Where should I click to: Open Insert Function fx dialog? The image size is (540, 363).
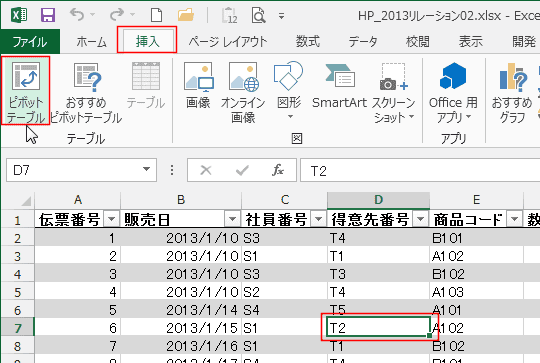(278, 170)
